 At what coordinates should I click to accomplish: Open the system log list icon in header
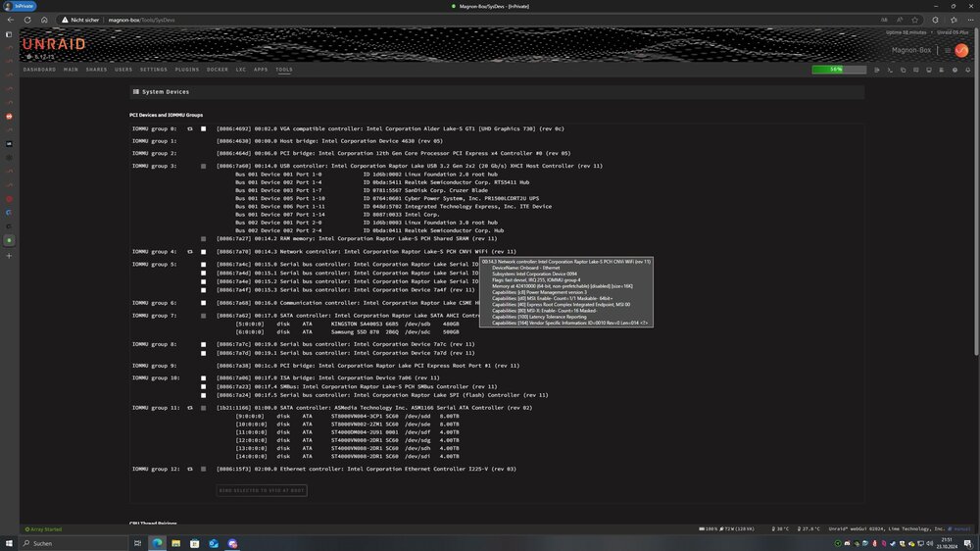coord(941,70)
